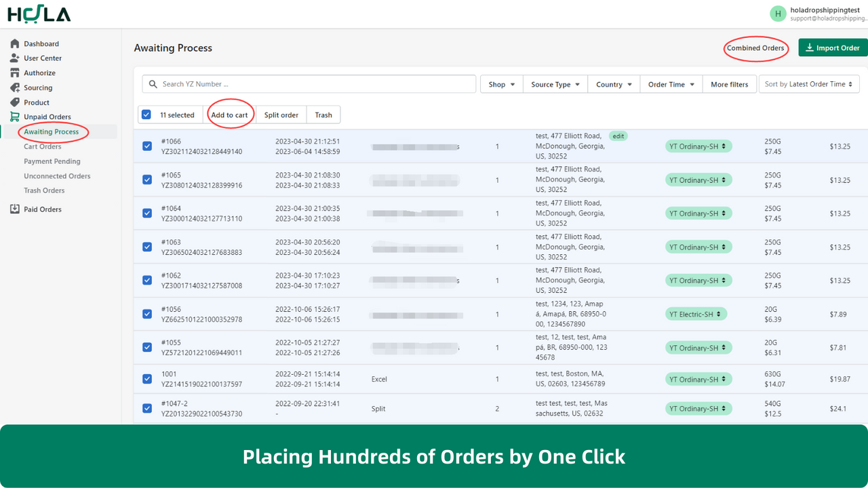Toggle the sort by Latest Order Time control

tap(809, 84)
